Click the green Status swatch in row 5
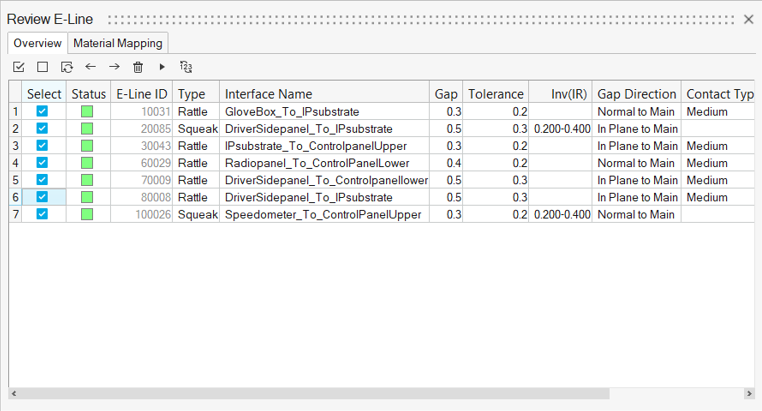Image resolution: width=762 pixels, height=411 pixels. click(87, 180)
